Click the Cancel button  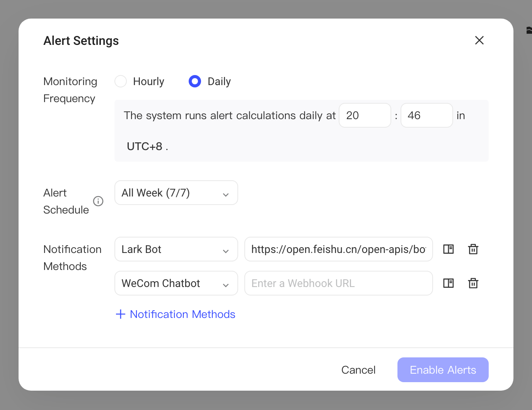(x=358, y=370)
